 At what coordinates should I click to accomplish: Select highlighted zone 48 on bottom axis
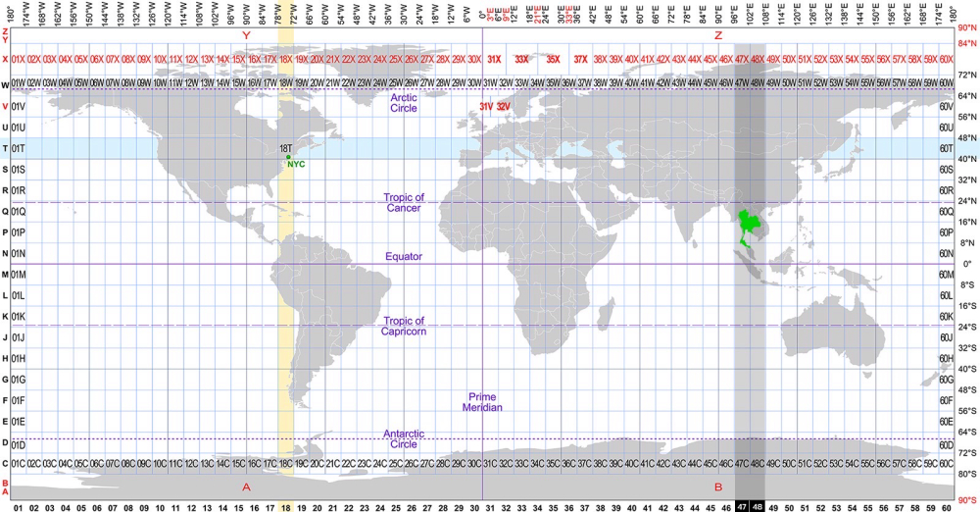tap(757, 506)
